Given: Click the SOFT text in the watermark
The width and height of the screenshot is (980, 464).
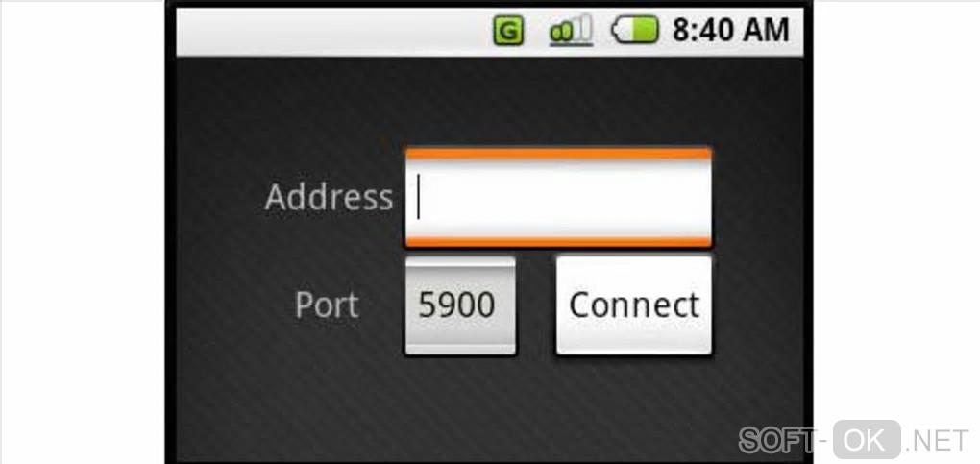Looking at the screenshot, I should click(777, 440).
